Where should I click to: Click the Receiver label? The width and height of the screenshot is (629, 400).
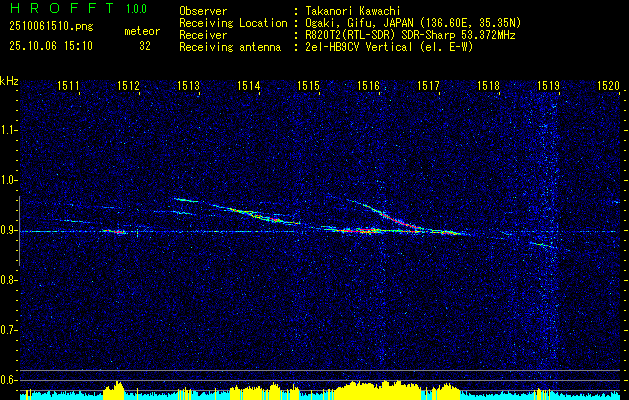click(x=203, y=35)
